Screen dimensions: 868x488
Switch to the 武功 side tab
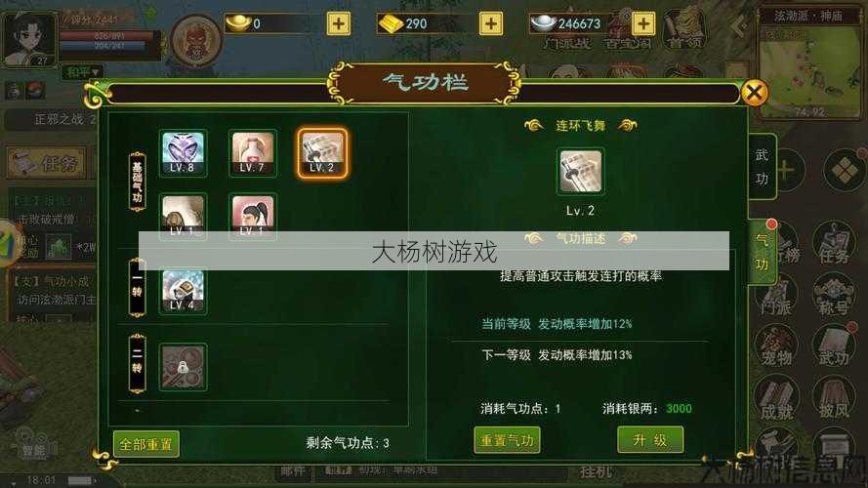point(762,167)
